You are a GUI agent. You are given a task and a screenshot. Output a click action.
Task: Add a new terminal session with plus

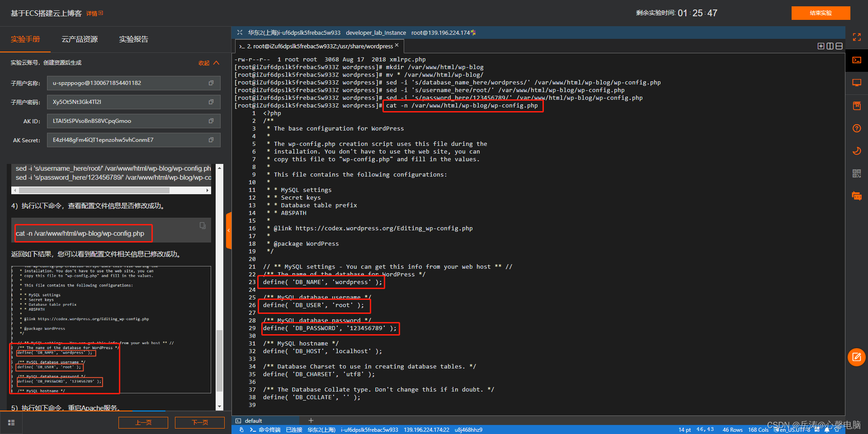point(311,420)
